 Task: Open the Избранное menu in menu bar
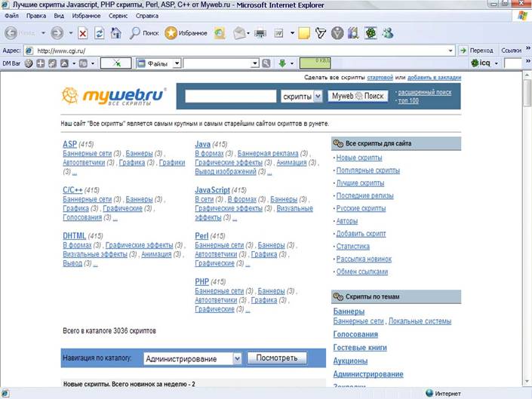pos(86,16)
